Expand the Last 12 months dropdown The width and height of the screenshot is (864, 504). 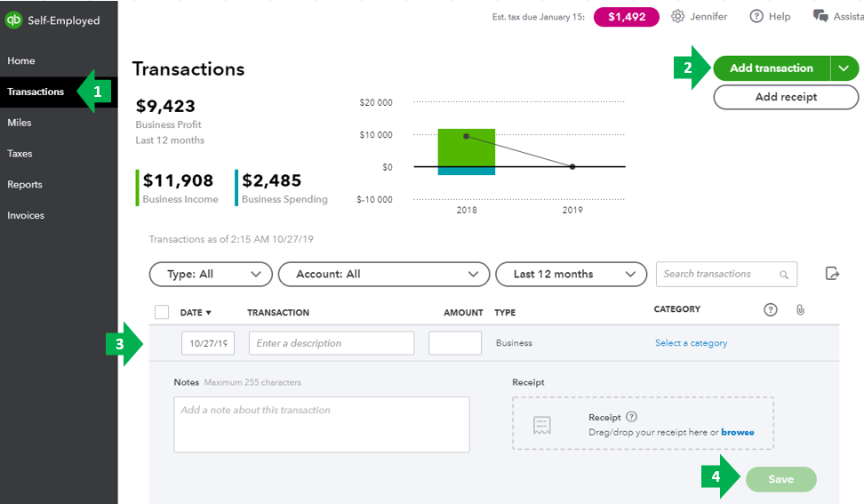571,275
